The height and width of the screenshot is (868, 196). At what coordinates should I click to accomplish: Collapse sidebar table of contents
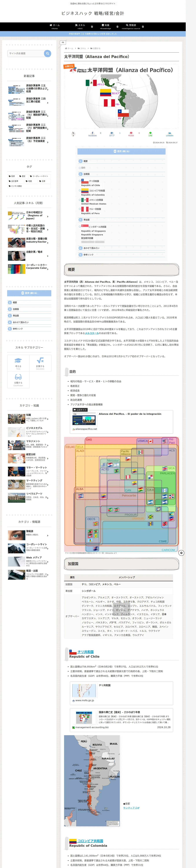[29, 293]
